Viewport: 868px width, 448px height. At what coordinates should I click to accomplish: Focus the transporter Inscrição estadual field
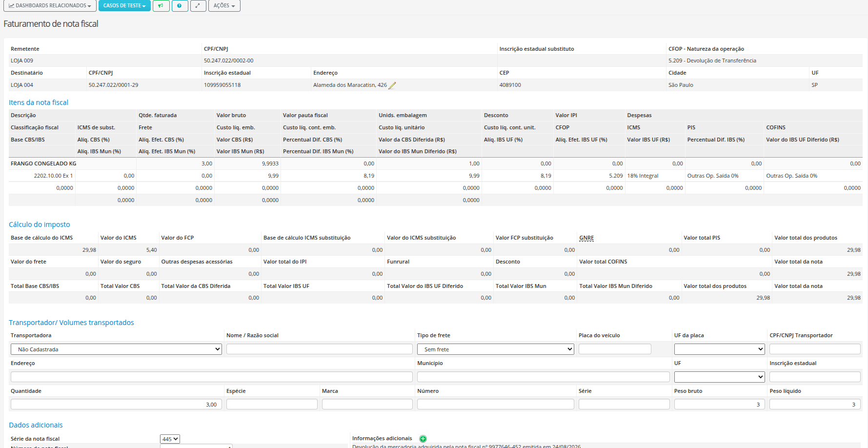815,377
